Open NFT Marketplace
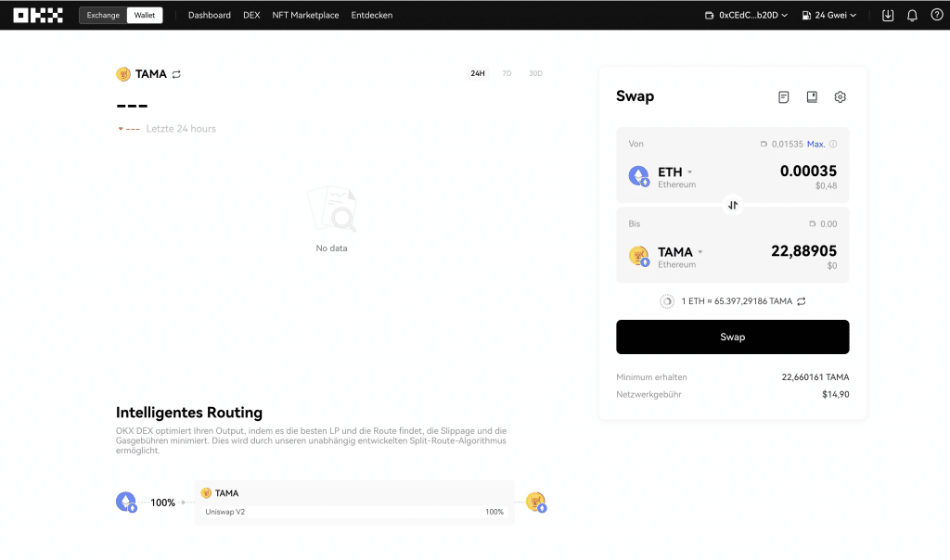 pos(305,15)
